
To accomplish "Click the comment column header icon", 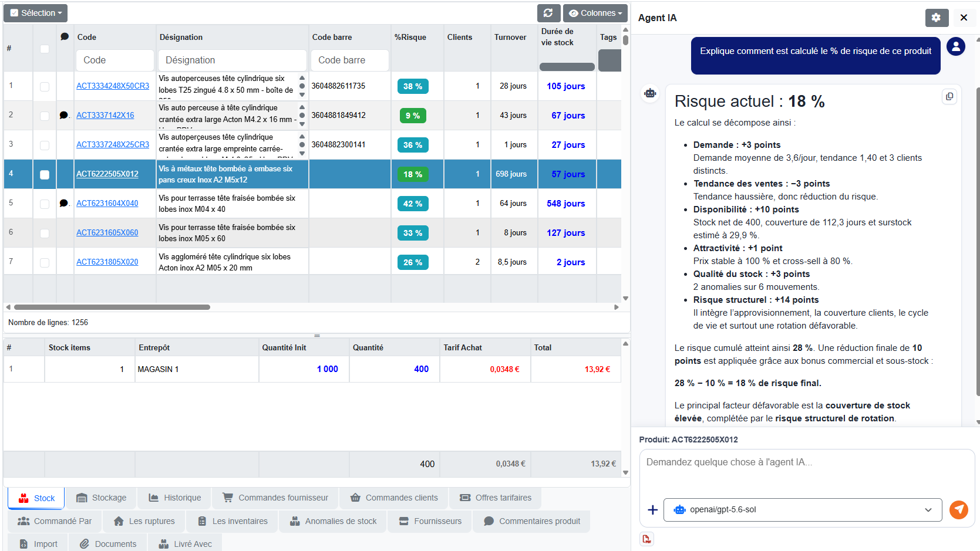I will [65, 36].
